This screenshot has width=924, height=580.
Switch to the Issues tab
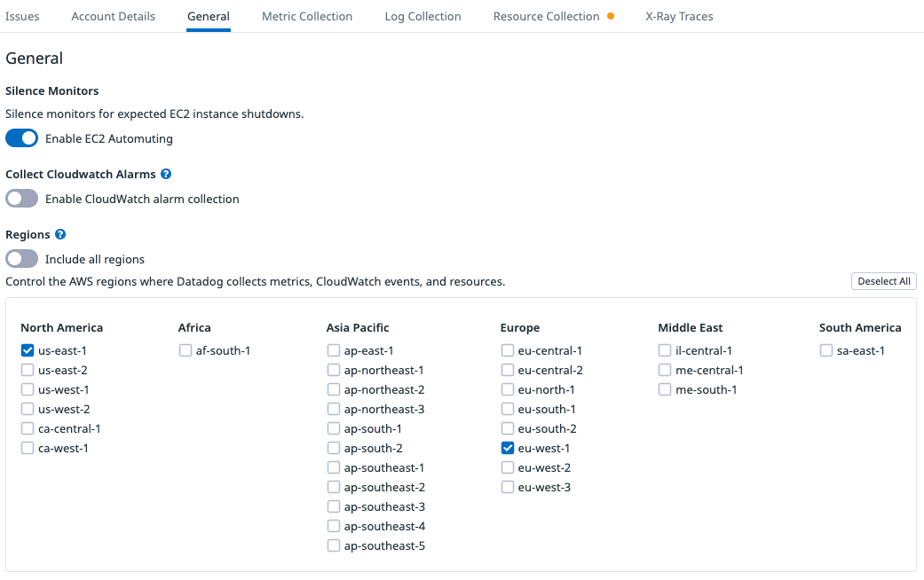[x=22, y=16]
